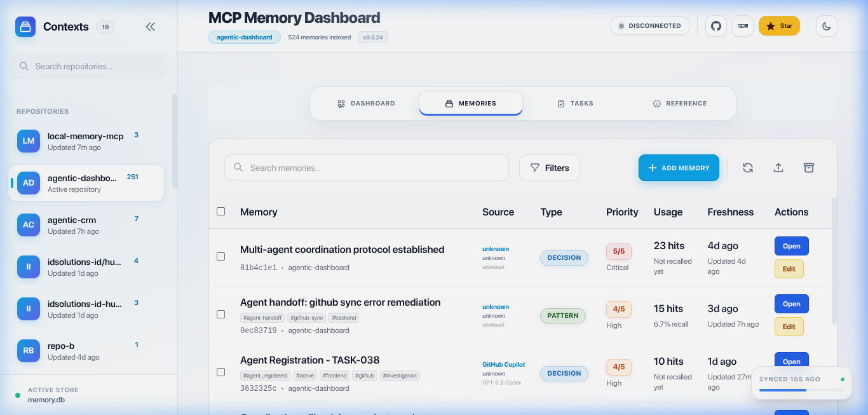Check the Multi-agent coordination protocol row checkbox
Viewport: 868px width, 415px height.
point(220,257)
